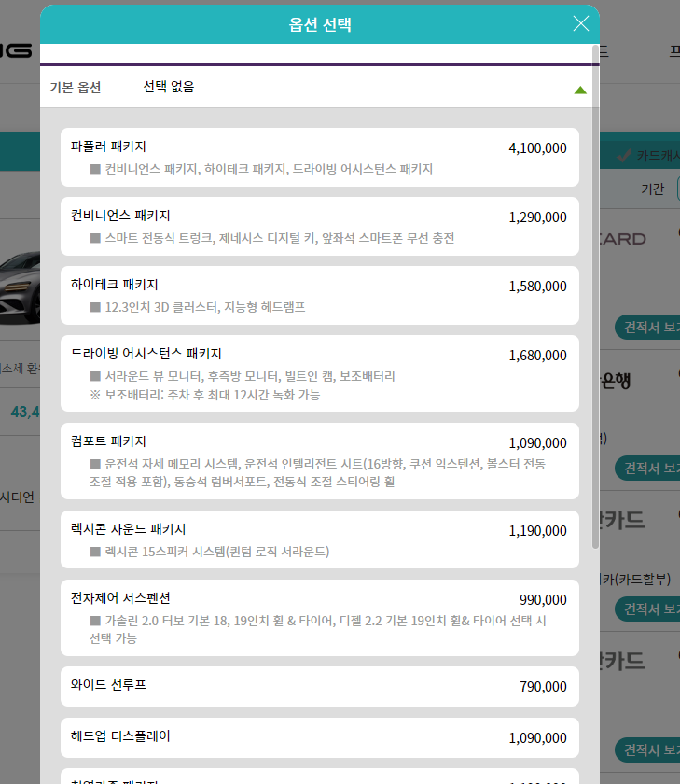
Task: Add the 헤드업 디스플레이 option
Action: [320, 737]
